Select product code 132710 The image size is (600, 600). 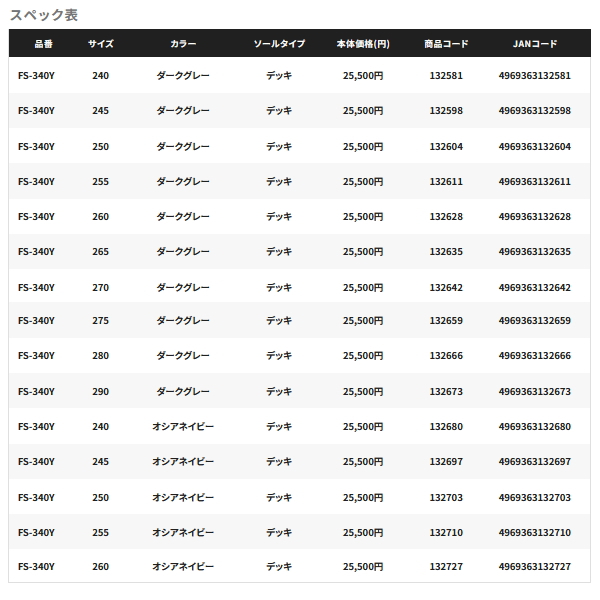click(446, 533)
